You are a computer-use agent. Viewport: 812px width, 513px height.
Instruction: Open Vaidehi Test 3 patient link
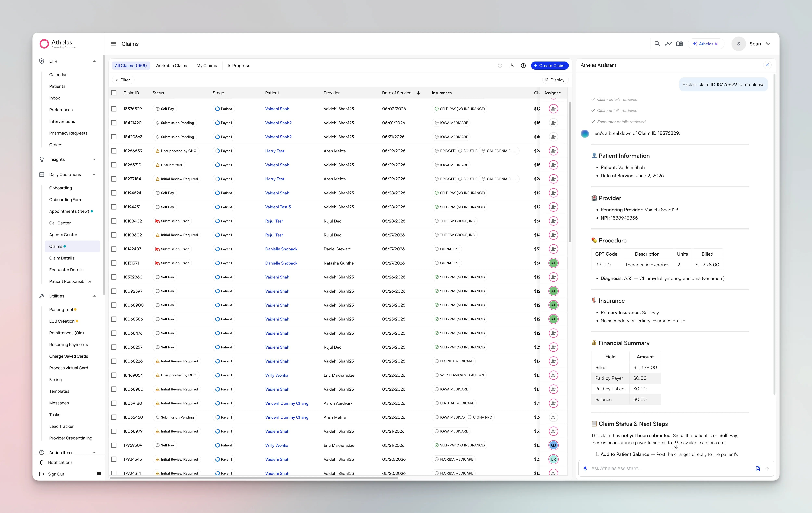pos(278,207)
